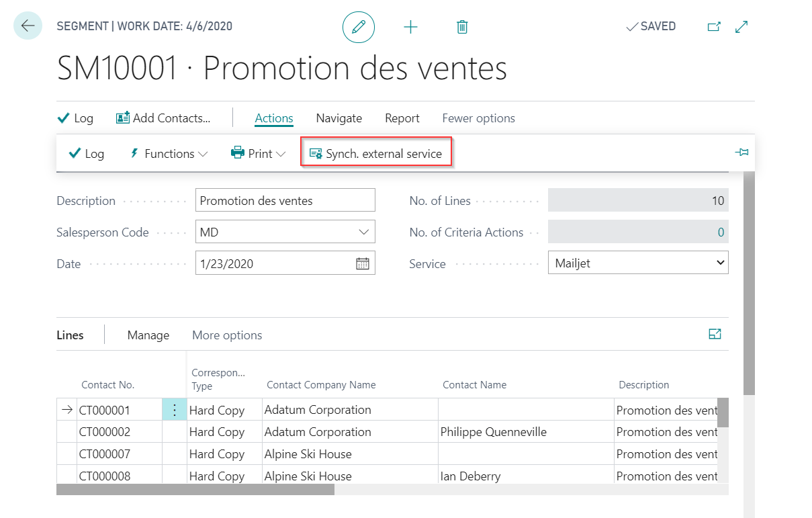The image size is (812, 518).
Task: Go back with the arrow button
Action: click(28, 26)
